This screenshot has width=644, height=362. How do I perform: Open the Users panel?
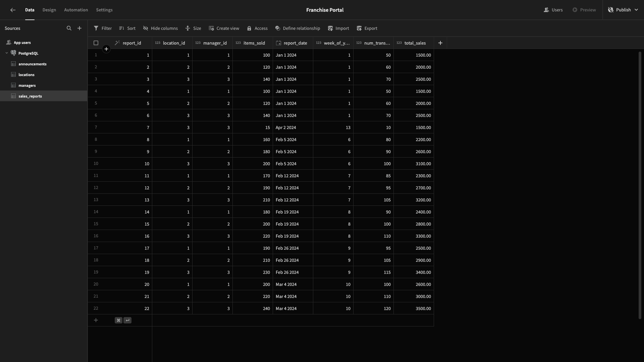[x=553, y=10]
